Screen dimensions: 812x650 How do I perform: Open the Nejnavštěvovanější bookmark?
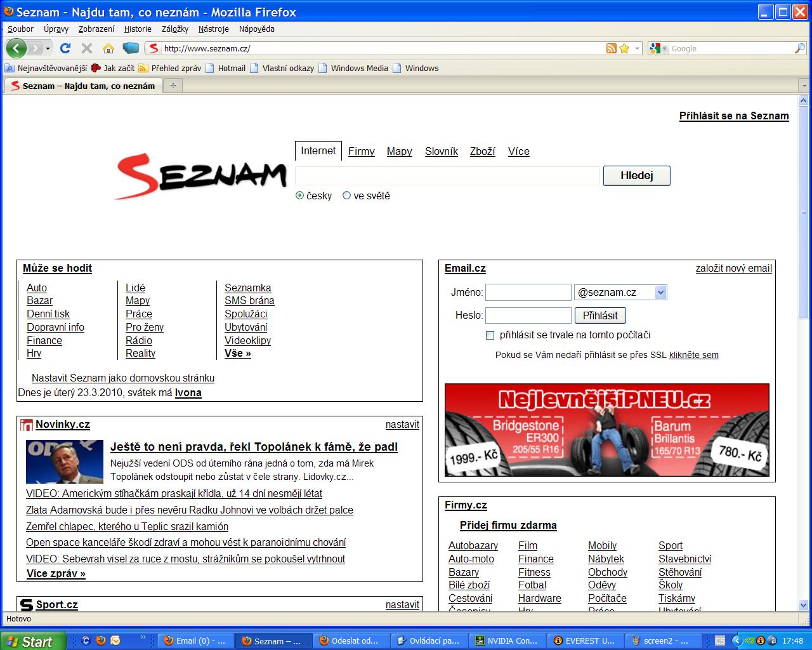tap(46, 68)
